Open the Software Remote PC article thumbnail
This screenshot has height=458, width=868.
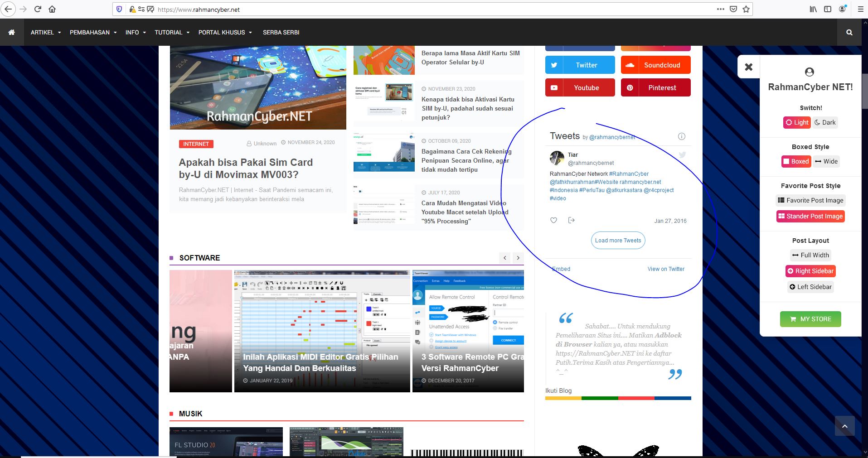tap(468, 331)
